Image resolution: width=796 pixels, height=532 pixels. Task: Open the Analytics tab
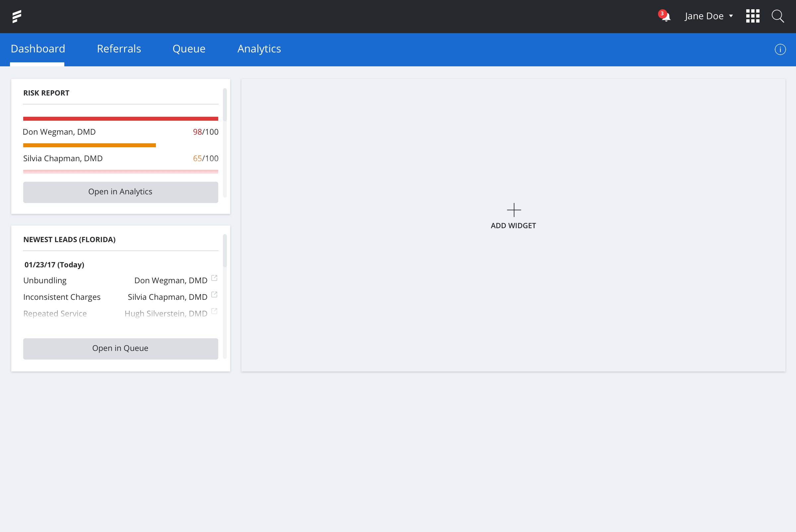259,49
